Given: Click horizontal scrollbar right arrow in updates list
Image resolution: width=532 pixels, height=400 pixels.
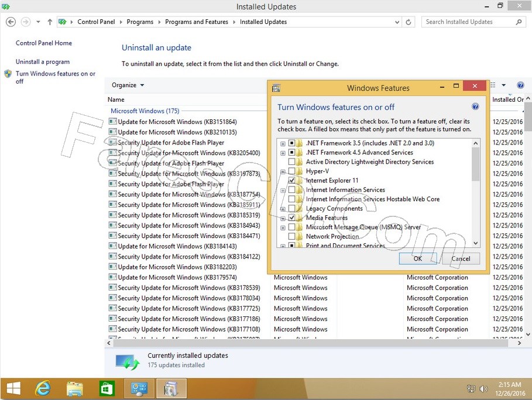Looking at the screenshot, I should (x=519, y=343).
